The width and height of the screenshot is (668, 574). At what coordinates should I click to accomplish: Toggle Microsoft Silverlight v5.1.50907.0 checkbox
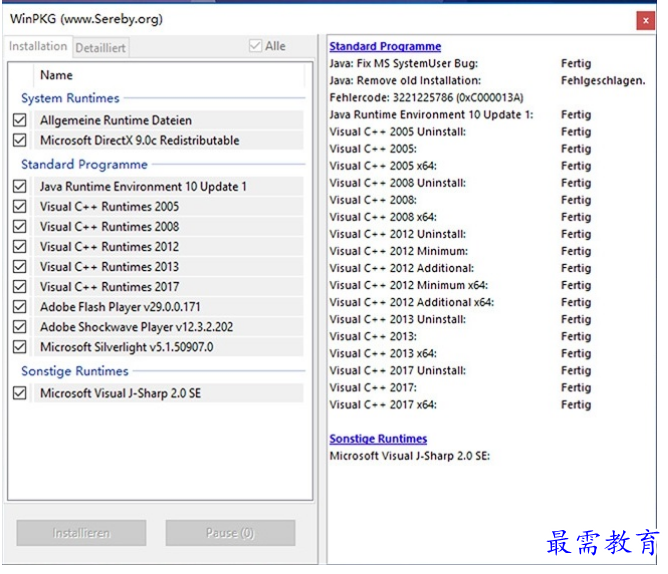click(x=20, y=347)
